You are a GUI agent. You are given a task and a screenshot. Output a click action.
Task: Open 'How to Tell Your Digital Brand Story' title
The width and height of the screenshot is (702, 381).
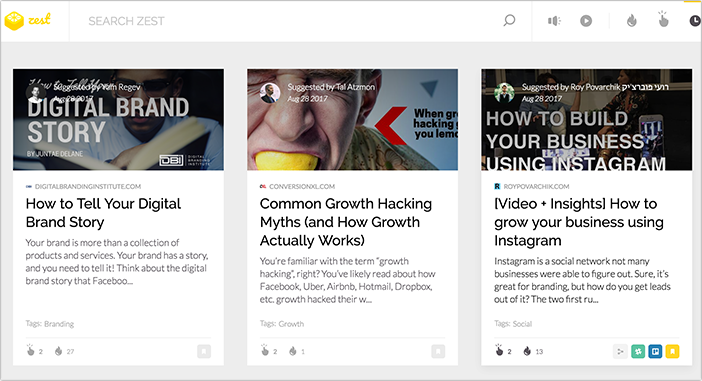103,213
